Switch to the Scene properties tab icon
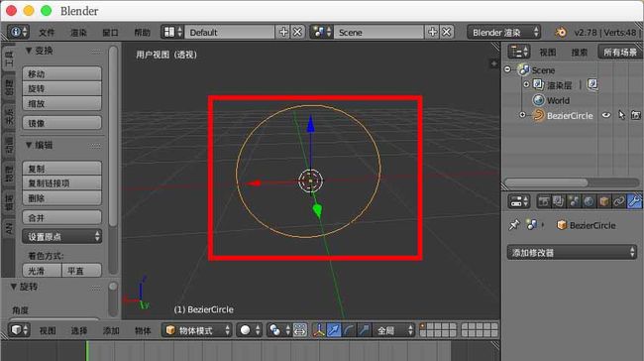 (574, 201)
